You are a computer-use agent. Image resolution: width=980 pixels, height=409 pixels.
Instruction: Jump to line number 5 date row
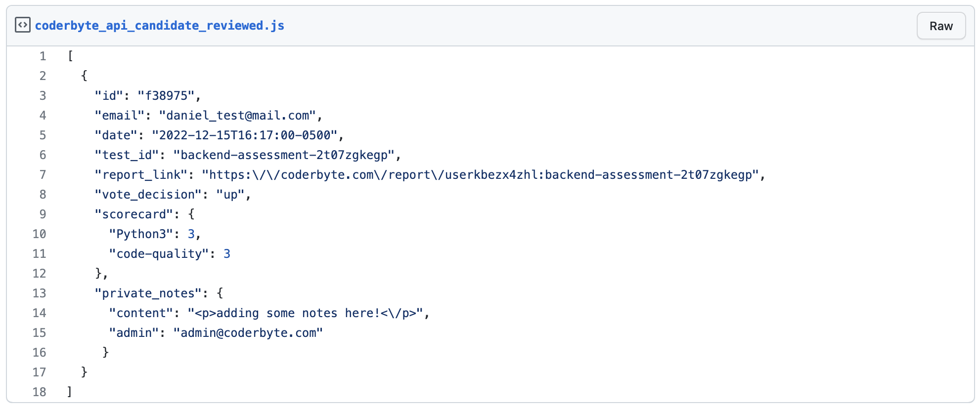click(43, 135)
